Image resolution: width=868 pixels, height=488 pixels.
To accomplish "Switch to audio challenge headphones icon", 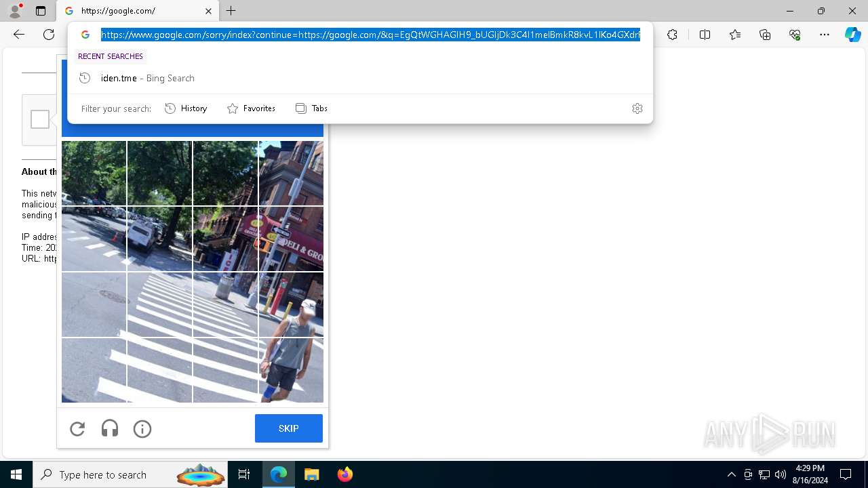I will click(x=110, y=428).
